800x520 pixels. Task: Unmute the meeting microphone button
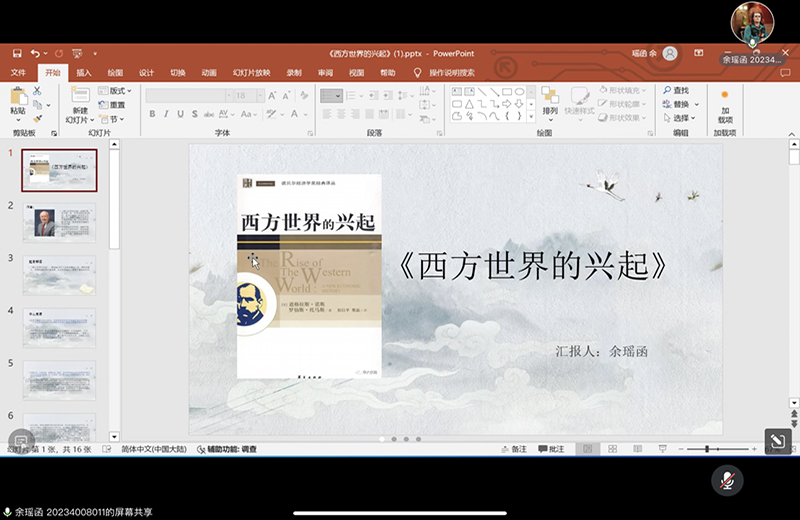point(727,480)
